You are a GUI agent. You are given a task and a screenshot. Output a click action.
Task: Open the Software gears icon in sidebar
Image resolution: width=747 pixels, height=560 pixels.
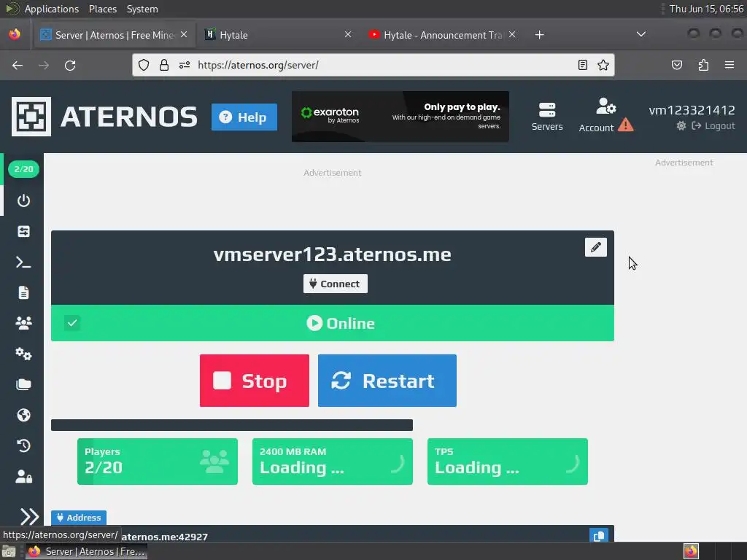(23, 354)
